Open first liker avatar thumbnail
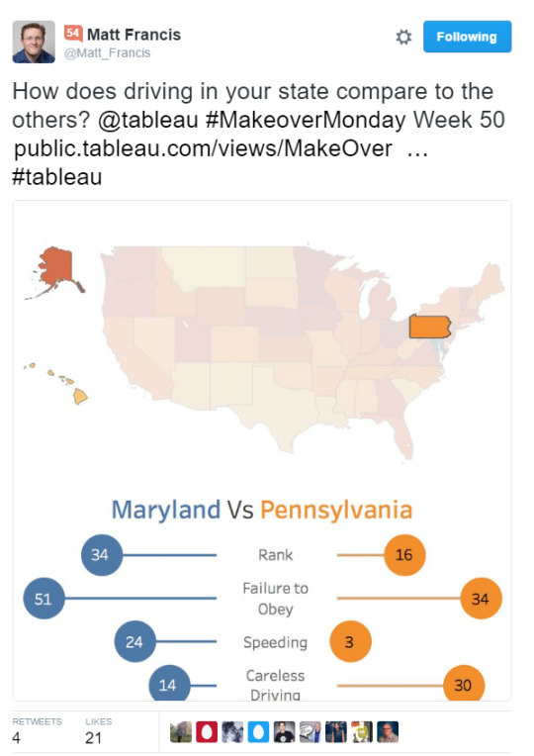The image size is (534, 756). tap(181, 731)
